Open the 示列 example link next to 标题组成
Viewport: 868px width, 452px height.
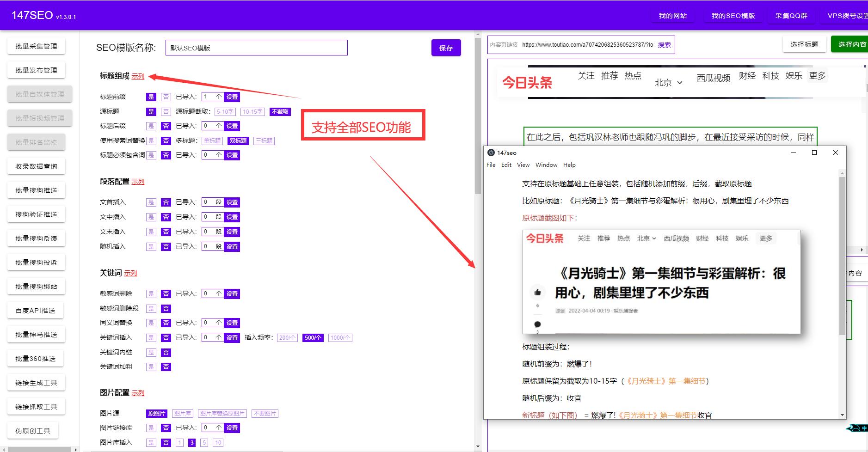tap(138, 76)
